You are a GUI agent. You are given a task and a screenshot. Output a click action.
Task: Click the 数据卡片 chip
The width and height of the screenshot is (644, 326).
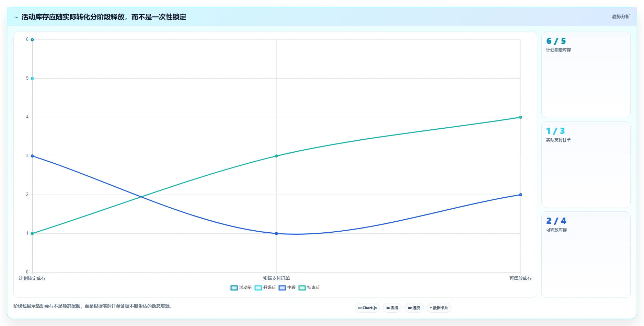point(439,308)
